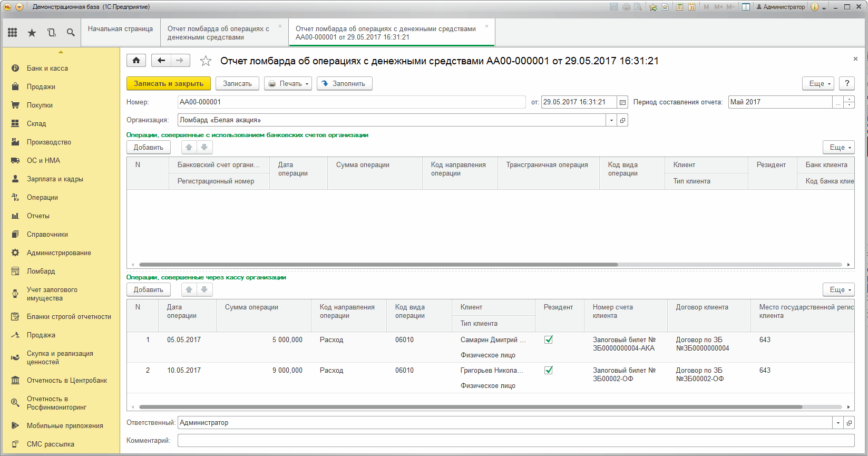Move cash operations row down

tap(204, 289)
